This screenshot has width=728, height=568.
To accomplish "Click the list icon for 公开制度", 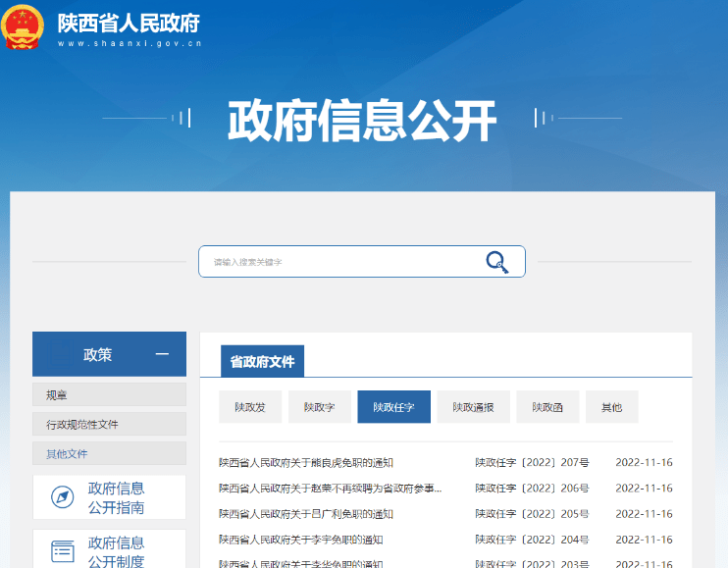I will (x=62, y=551).
